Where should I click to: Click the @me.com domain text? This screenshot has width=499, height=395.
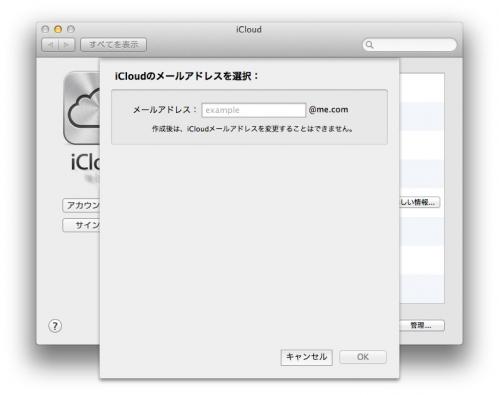[x=328, y=109]
